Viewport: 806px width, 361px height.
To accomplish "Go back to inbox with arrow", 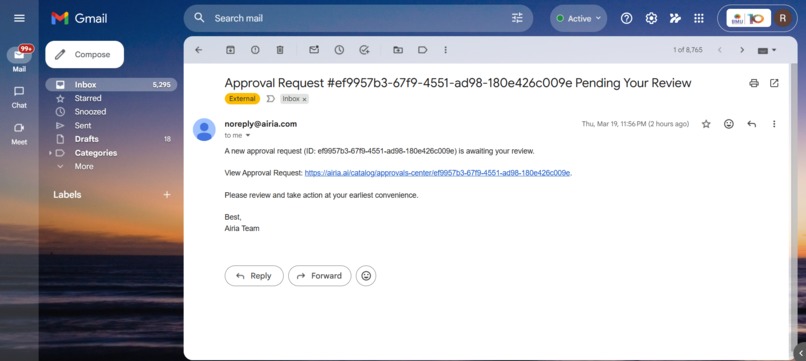I will click(x=198, y=50).
